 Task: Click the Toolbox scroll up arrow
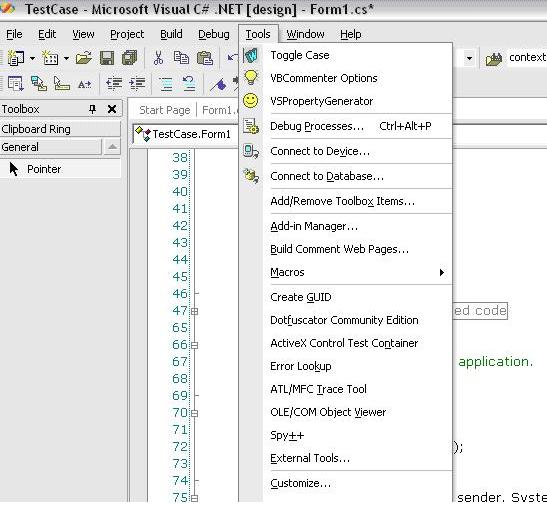(x=112, y=147)
